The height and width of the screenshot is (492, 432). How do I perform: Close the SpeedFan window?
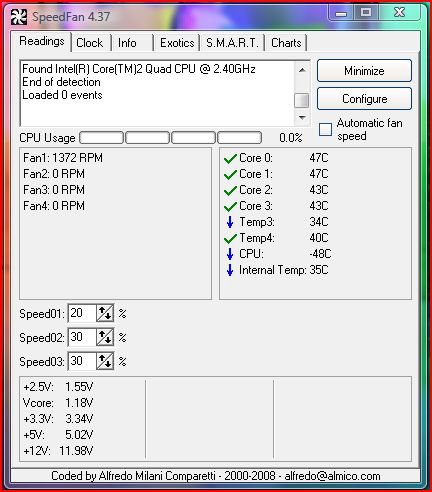pyautogui.click(x=399, y=12)
